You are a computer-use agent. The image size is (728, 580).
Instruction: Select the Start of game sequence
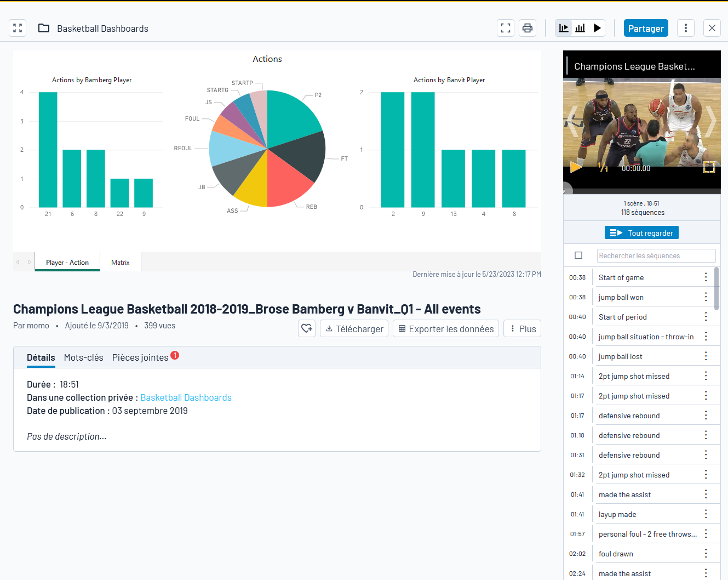click(638, 277)
